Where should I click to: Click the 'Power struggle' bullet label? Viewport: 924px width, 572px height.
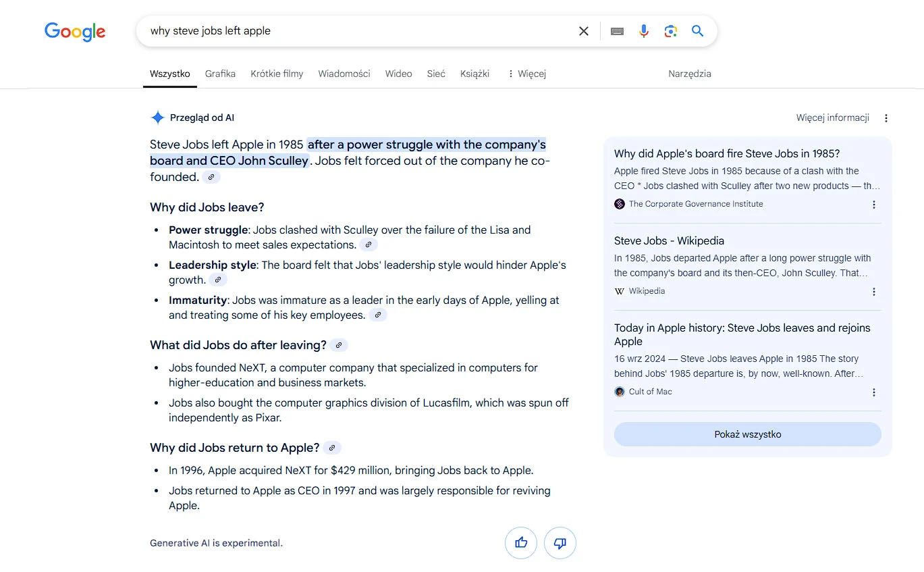209,230
